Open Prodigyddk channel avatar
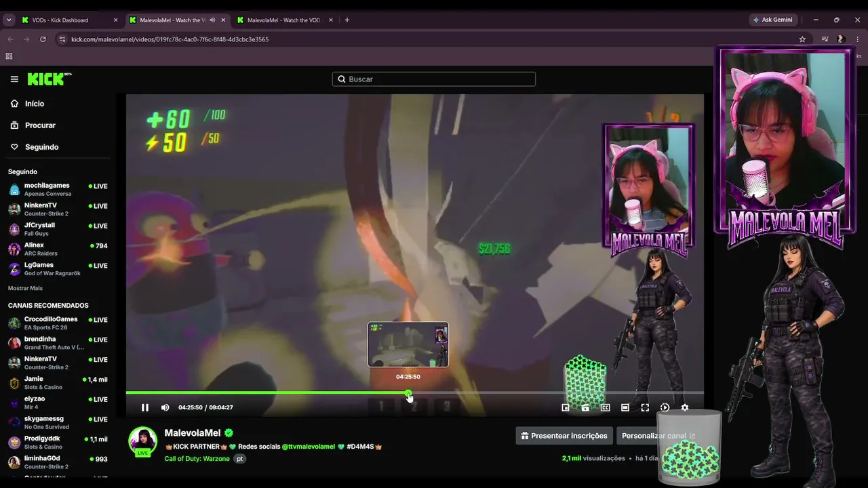The image size is (868, 488). coord(14,443)
